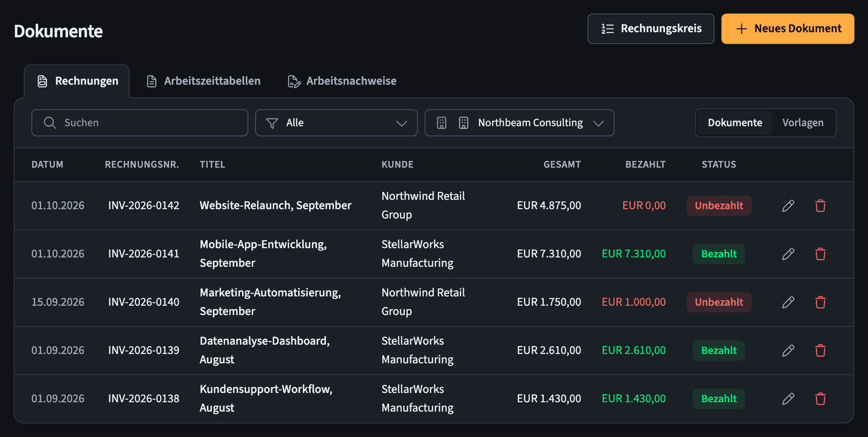
Task: Click the first building icon in company selector
Action: (442, 123)
